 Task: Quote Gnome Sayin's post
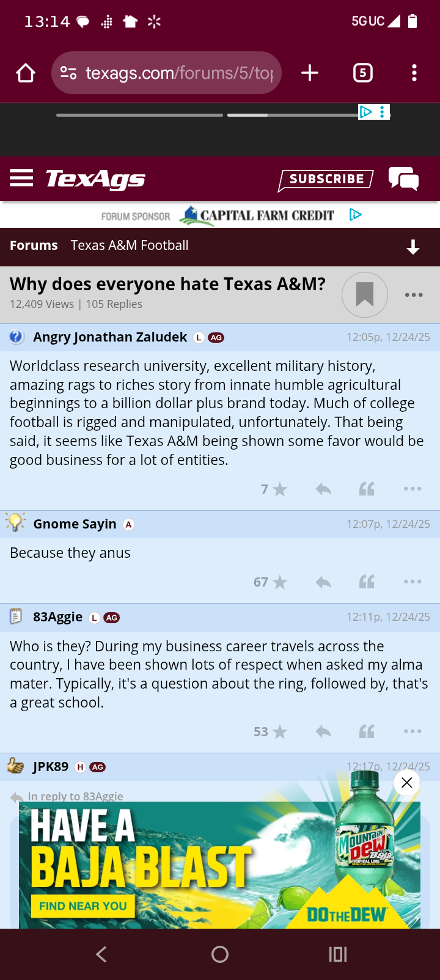click(367, 582)
